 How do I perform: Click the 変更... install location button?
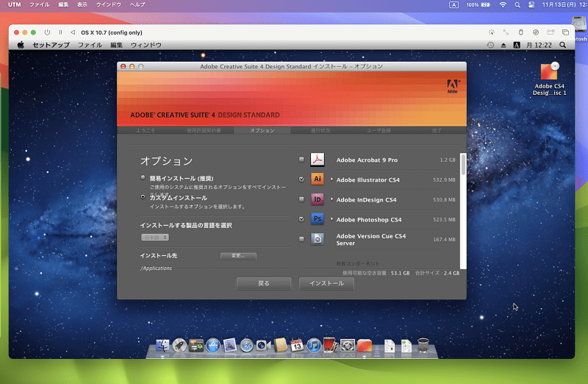pos(238,255)
